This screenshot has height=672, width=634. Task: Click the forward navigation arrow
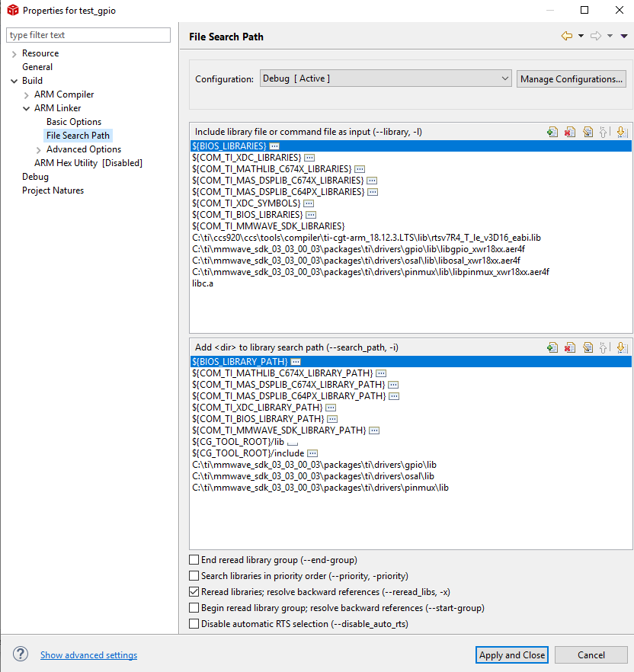[x=596, y=36]
